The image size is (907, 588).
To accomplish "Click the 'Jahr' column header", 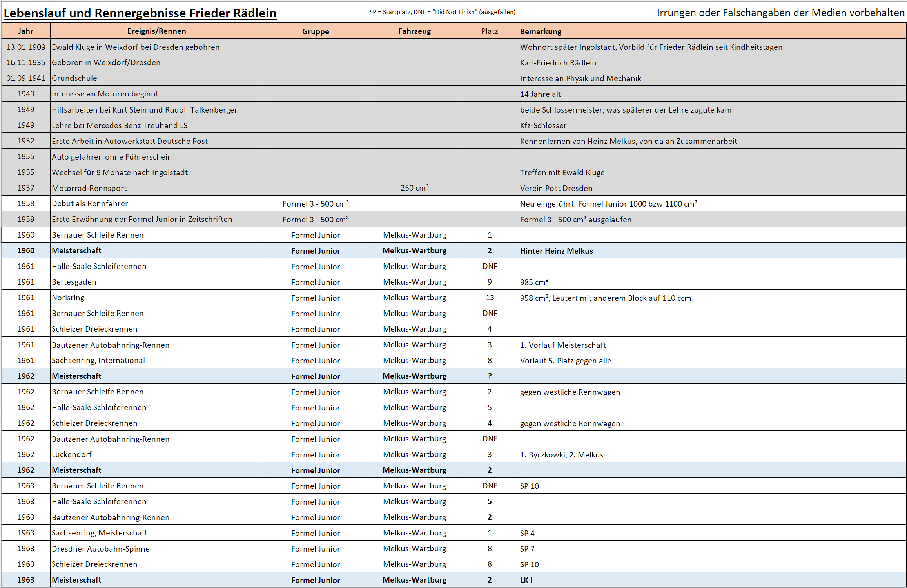I will coord(26,31).
